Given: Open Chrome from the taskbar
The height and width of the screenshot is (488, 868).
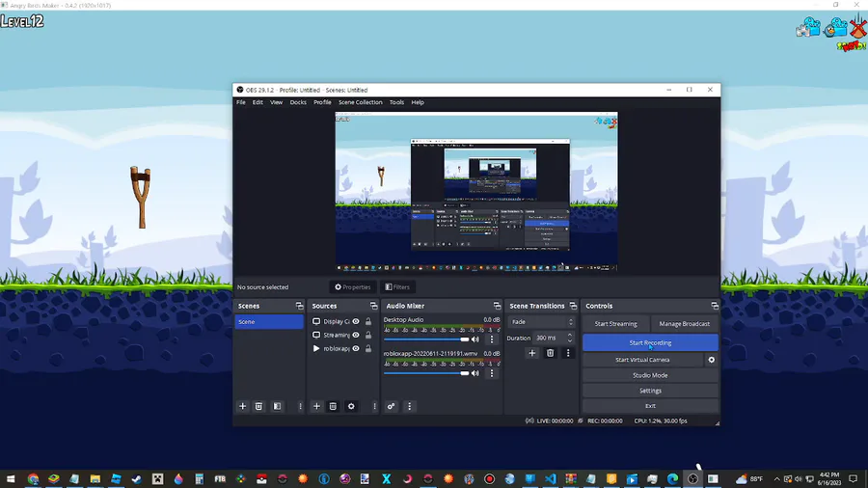Looking at the screenshot, I should pyautogui.click(x=33, y=478).
